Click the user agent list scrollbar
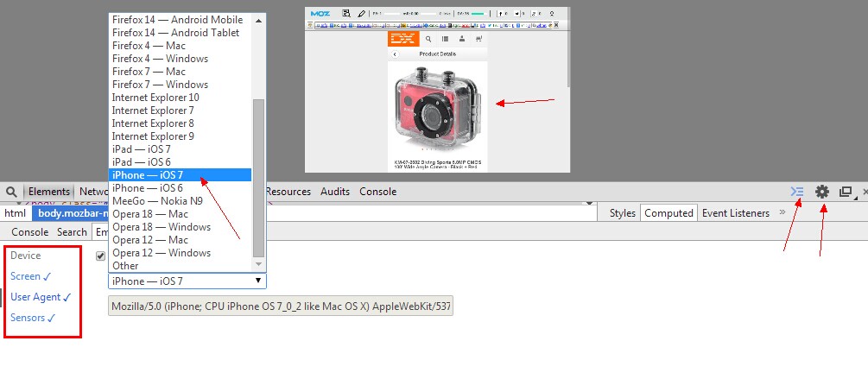Screen dimensions: 868x379 point(258,173)
